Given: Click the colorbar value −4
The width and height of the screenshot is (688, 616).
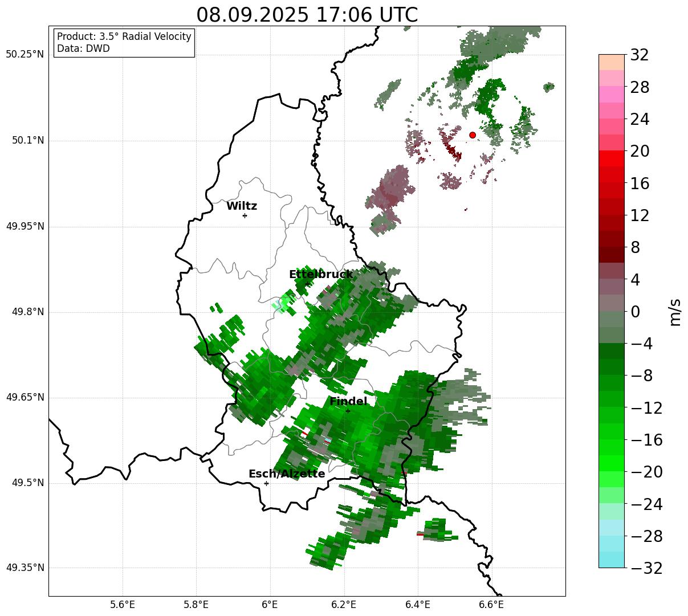Looking at the screenshot, I should [641, 344].
